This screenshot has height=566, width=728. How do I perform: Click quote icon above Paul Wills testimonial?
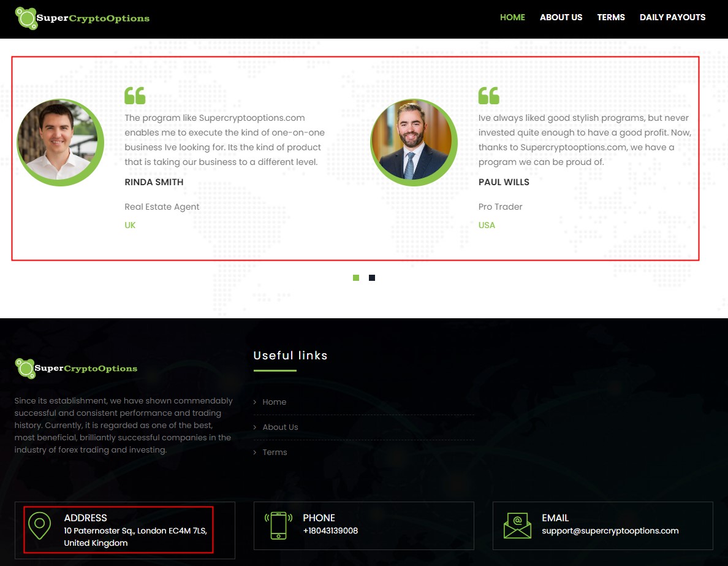[x=489, y=96]
